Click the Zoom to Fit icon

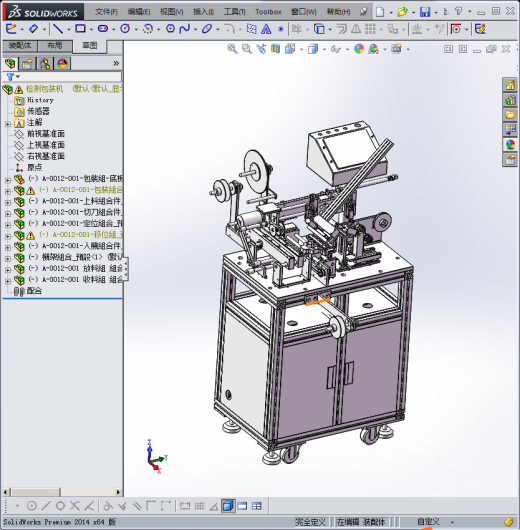click(232, 49)
